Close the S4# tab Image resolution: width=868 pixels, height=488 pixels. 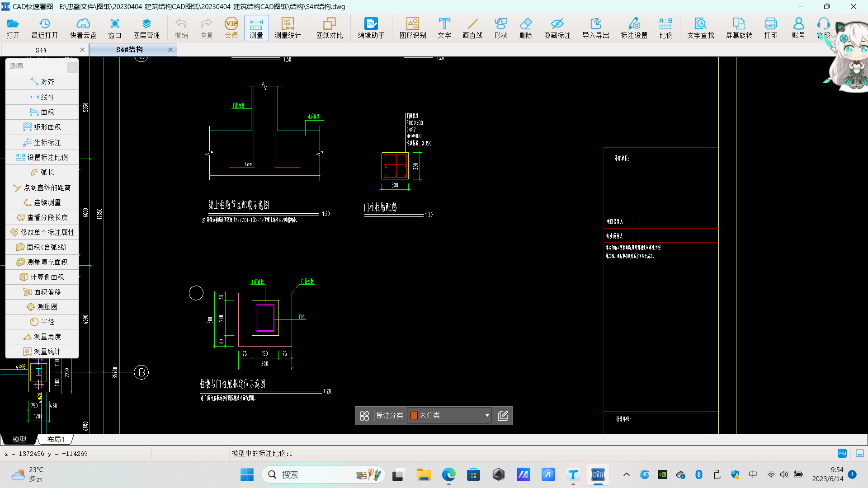point(82,50)
